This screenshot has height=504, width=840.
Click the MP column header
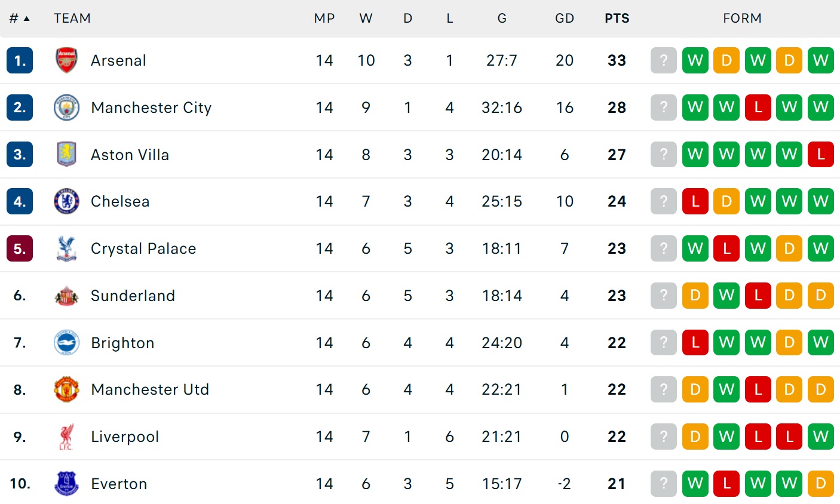324,19
